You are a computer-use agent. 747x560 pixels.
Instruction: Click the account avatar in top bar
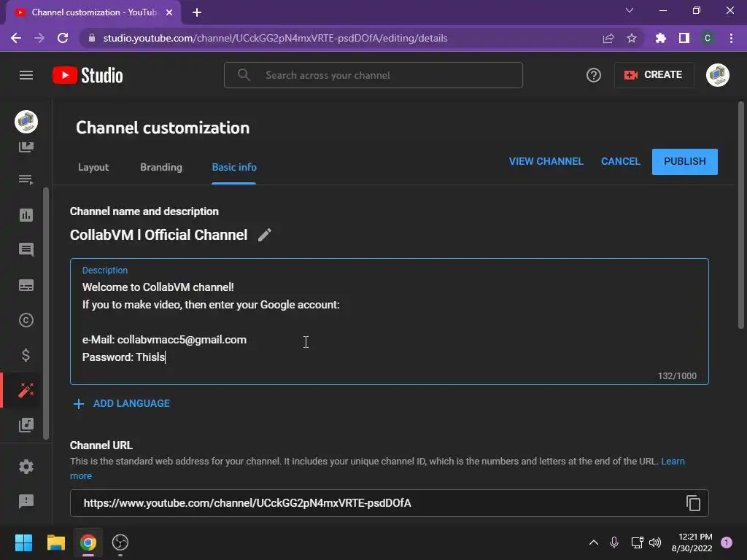(718, 75)
